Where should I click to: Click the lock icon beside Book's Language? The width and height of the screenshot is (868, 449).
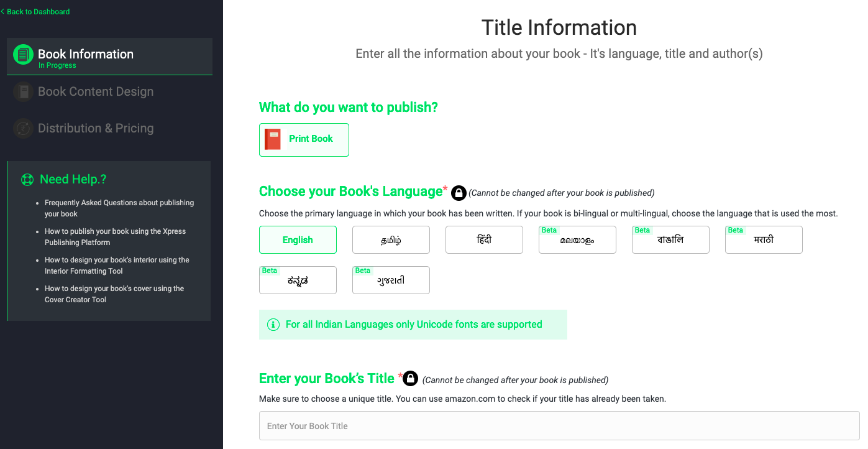pyautogui.click(x=459, y=193)
